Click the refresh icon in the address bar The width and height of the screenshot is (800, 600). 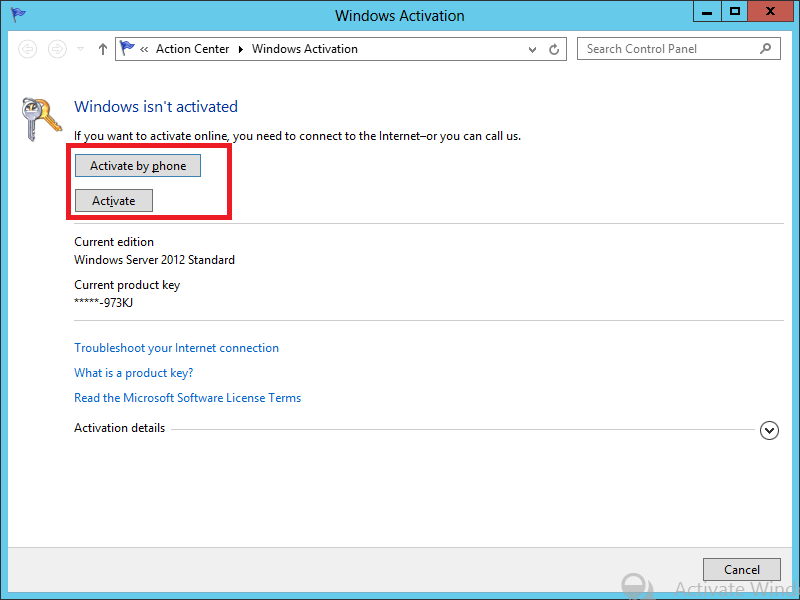[554, 48]
